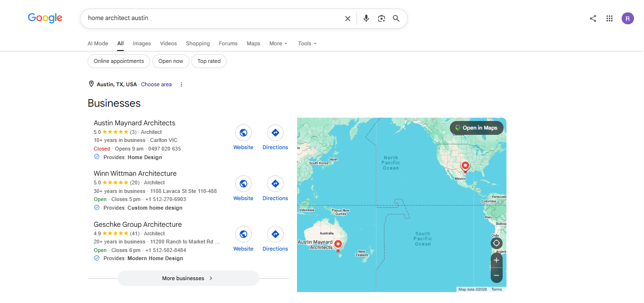Open Austin Maynard Architects listing title
Screen dimensions: 644x303
click(134, 123)
